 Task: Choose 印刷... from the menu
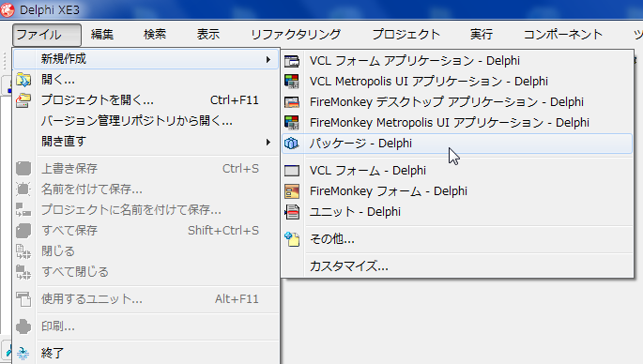(x=146, y=326)
